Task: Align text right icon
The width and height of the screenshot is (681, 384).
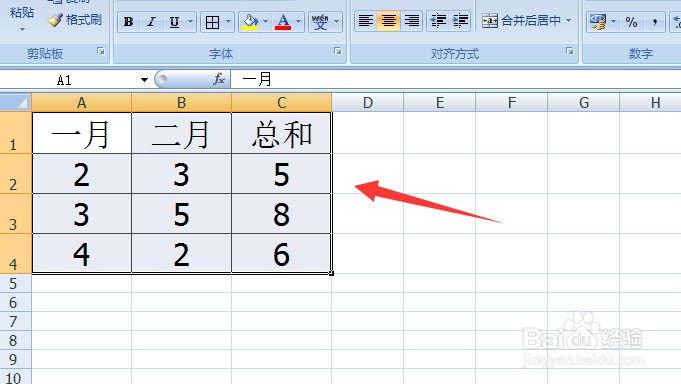Action: pos(412,20)
